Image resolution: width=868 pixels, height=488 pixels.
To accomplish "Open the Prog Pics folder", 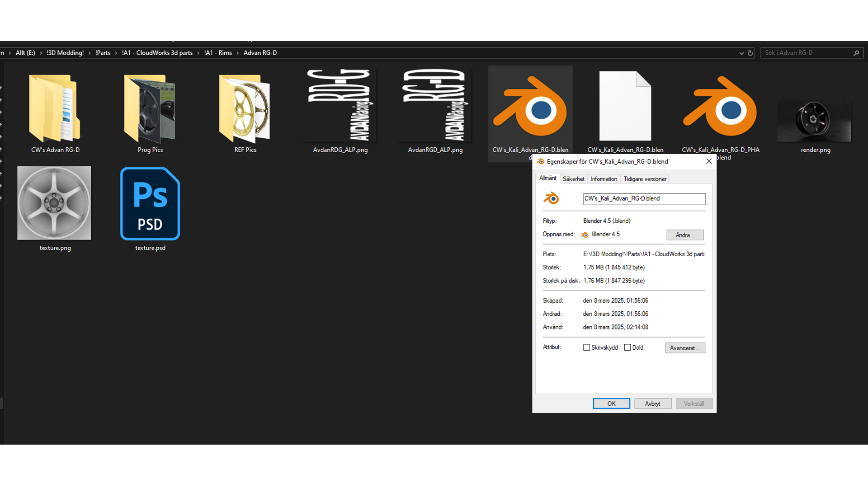I will point(150,108).
